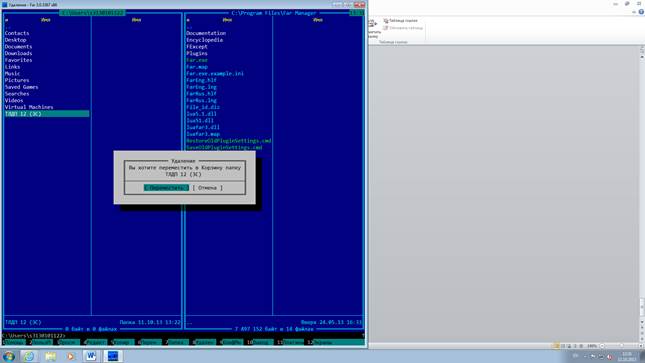Select FarEng.lng file in right panel

pyautogui.click(x=201, y=87)
